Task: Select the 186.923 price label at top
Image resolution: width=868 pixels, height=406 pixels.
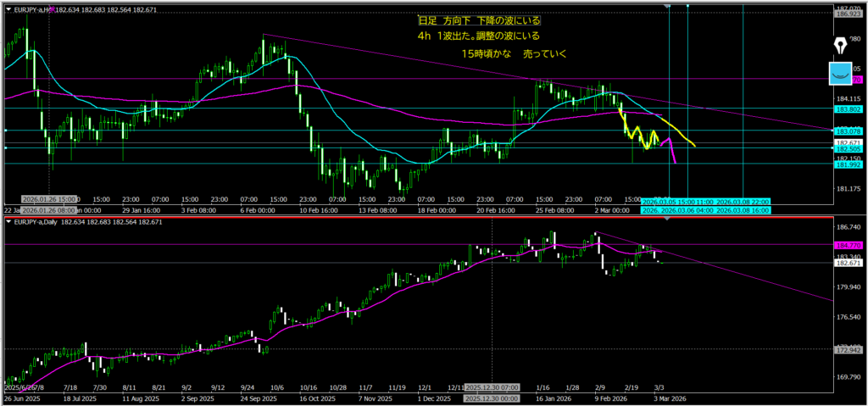Action: click(x=849, y=15)
